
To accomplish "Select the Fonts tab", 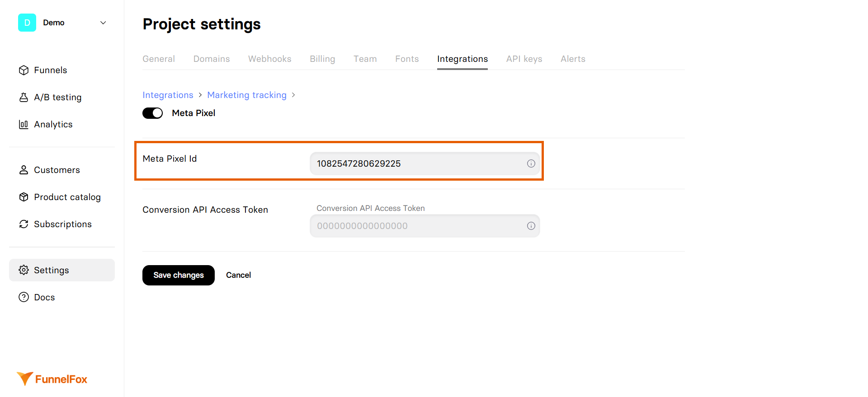I will pyautogui.click(x=407, y=59).
